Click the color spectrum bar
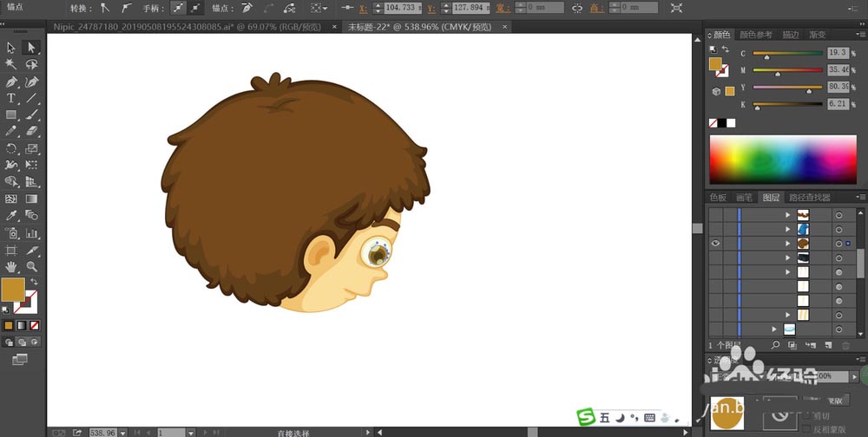868x437 pixels. pos(783,160)
